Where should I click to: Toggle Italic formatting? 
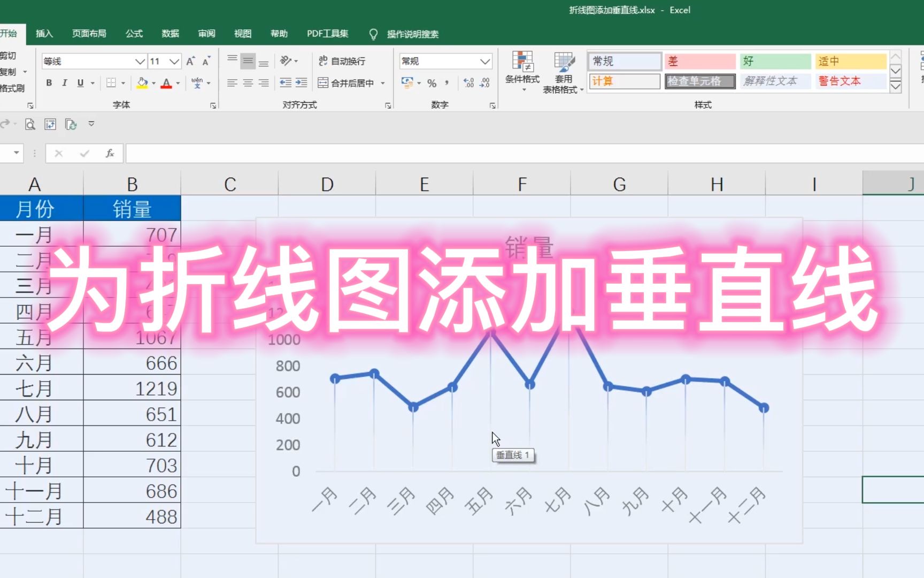pos(64,82)
